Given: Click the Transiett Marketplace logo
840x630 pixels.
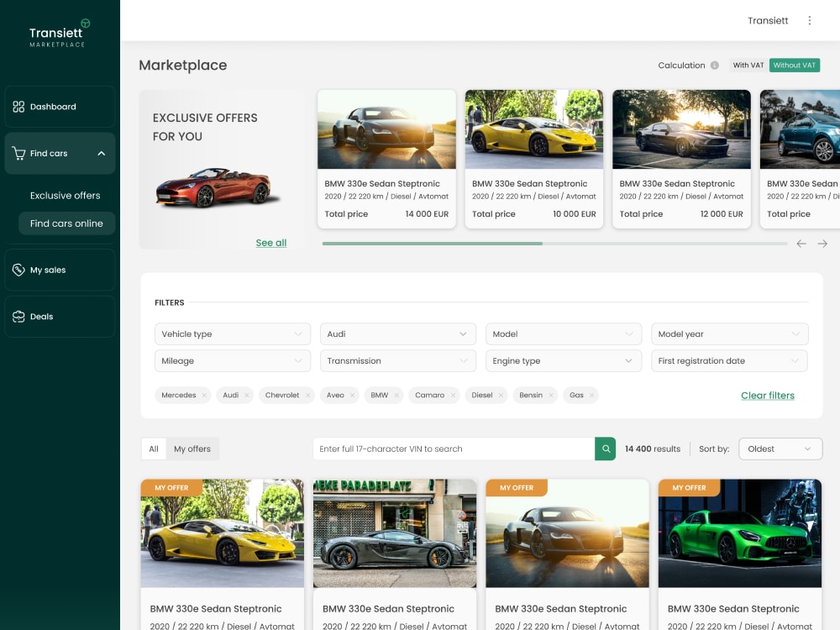Looking at the screenshot, I should pos(60,34).
